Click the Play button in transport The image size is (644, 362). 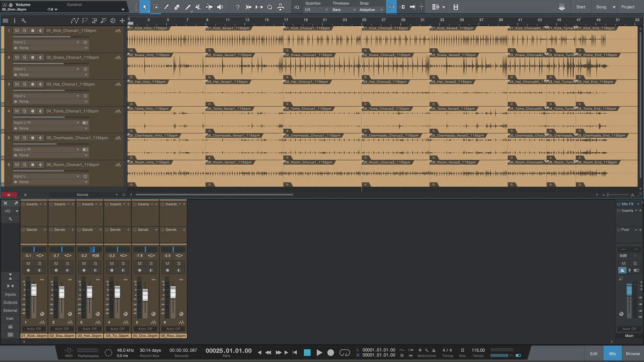[x=319, y=352]
